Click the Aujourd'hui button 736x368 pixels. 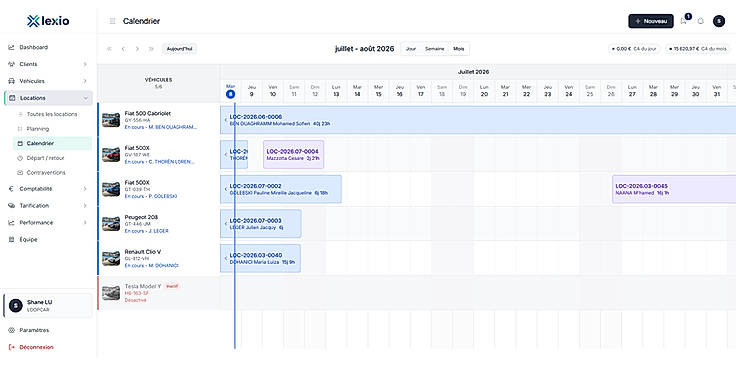click(x=180, y=49)
